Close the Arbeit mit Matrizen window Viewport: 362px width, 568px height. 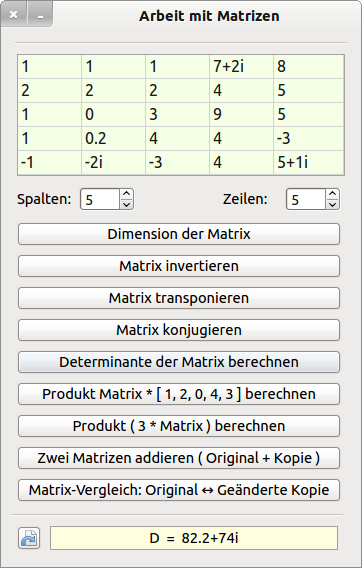click(14, 14)
